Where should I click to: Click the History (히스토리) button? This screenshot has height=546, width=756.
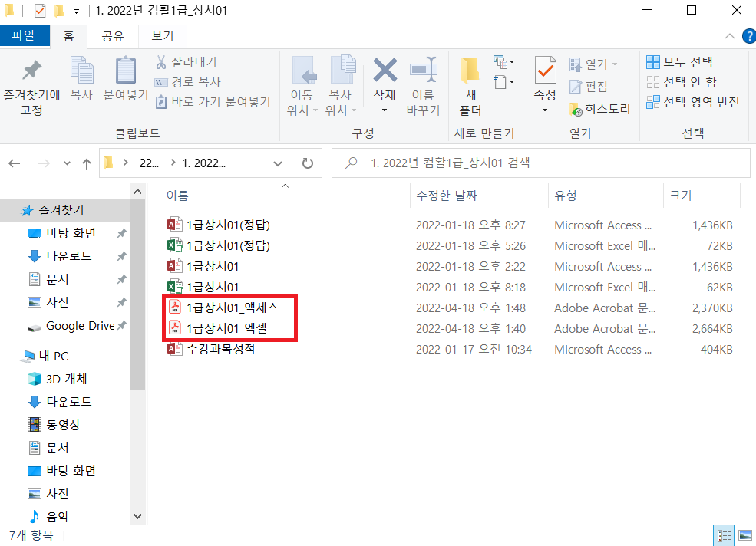[x=600, y=109]
